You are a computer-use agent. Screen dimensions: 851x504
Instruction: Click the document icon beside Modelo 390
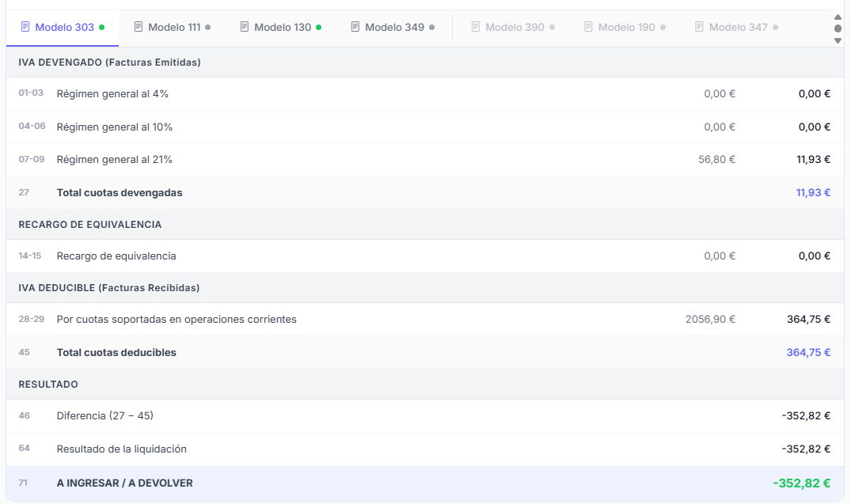tap(476, 27)
